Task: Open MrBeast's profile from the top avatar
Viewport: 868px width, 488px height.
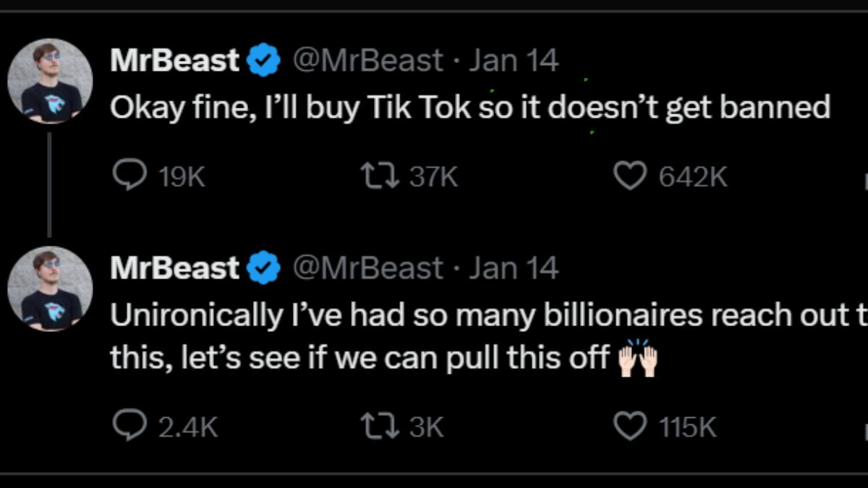Action: 49,80
